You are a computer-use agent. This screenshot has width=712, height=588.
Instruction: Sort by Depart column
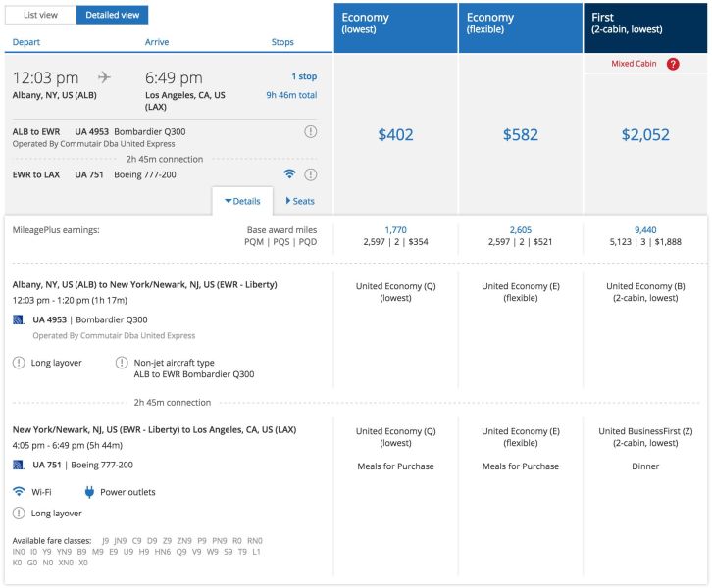[26, 42]
